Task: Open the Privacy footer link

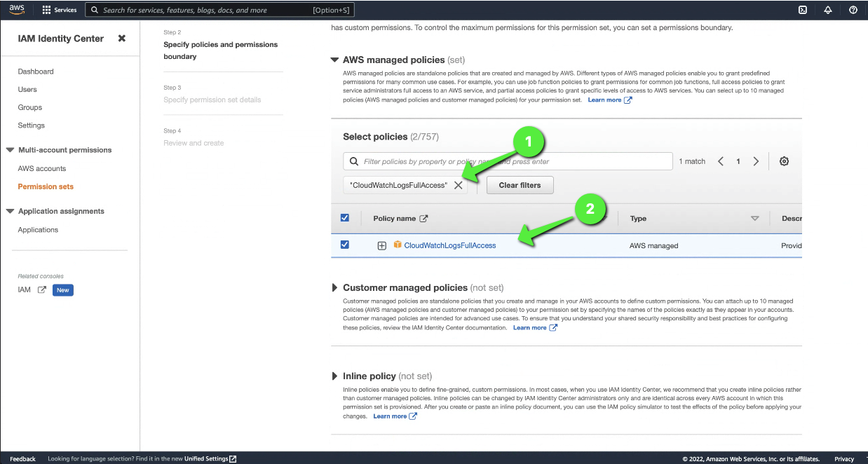Action: pyautogui.click(x=844, y=459)
